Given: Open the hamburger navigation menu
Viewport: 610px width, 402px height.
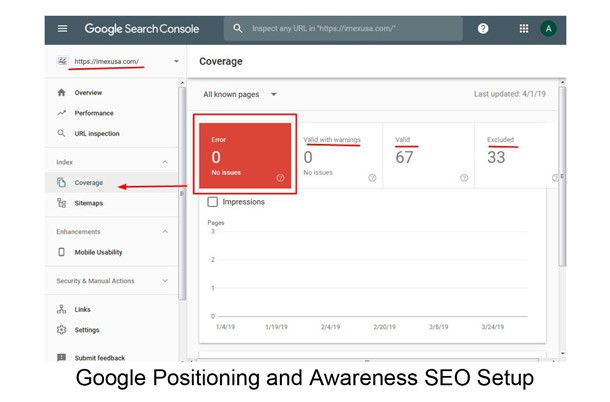Looking at the screenshot, I should [62, 28].
